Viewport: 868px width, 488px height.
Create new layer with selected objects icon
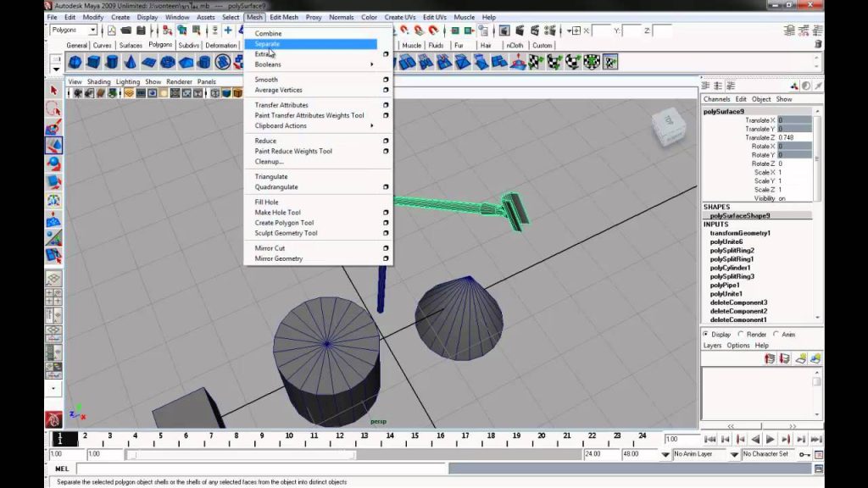pyautogui.click(x=815, y=358)
